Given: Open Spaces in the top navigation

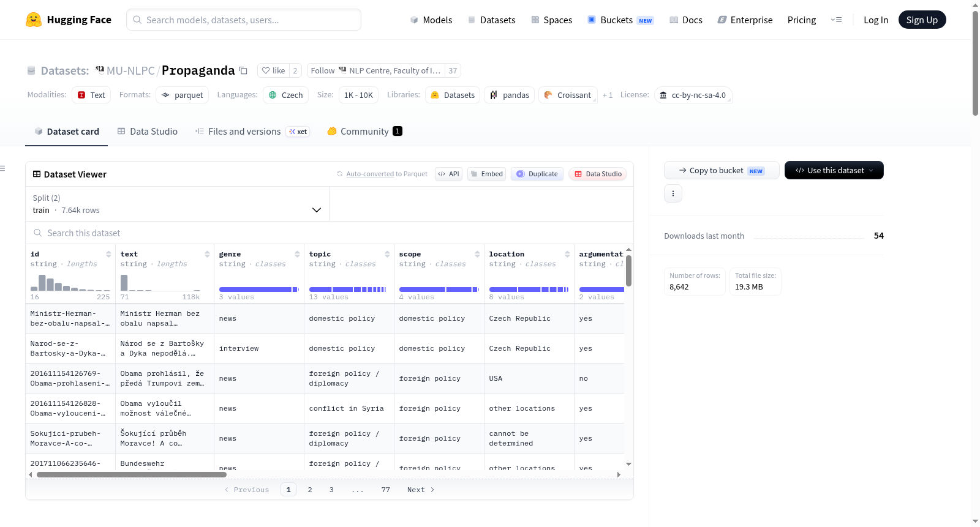Looking at the screenshot, I should pyautogui.click(x=551, y=20).
